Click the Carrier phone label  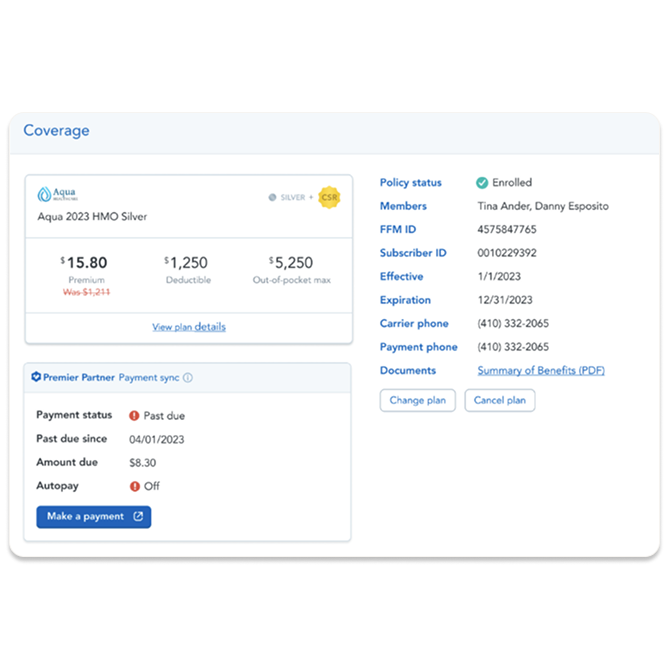click(414, 323)
